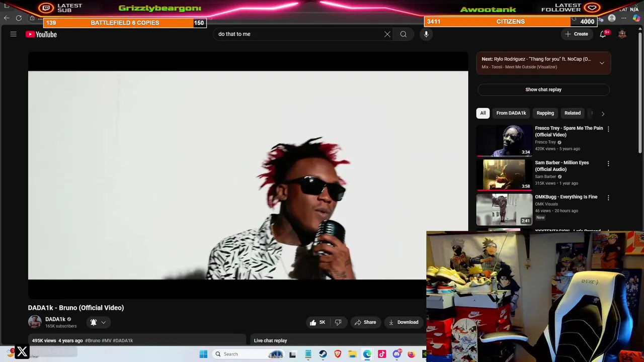Open Fresco Trey Spare Me The Pain thumbnail

pos(504,140)
